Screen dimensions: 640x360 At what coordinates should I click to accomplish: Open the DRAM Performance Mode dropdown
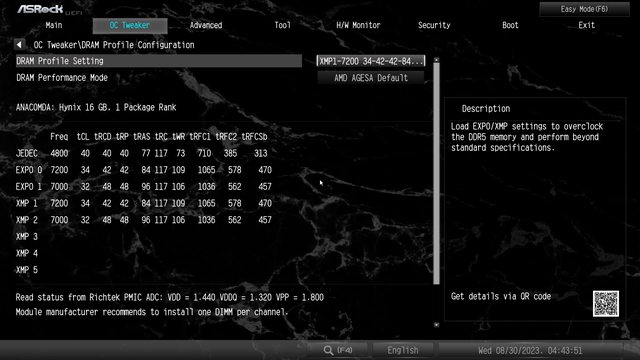click(371, 78)
